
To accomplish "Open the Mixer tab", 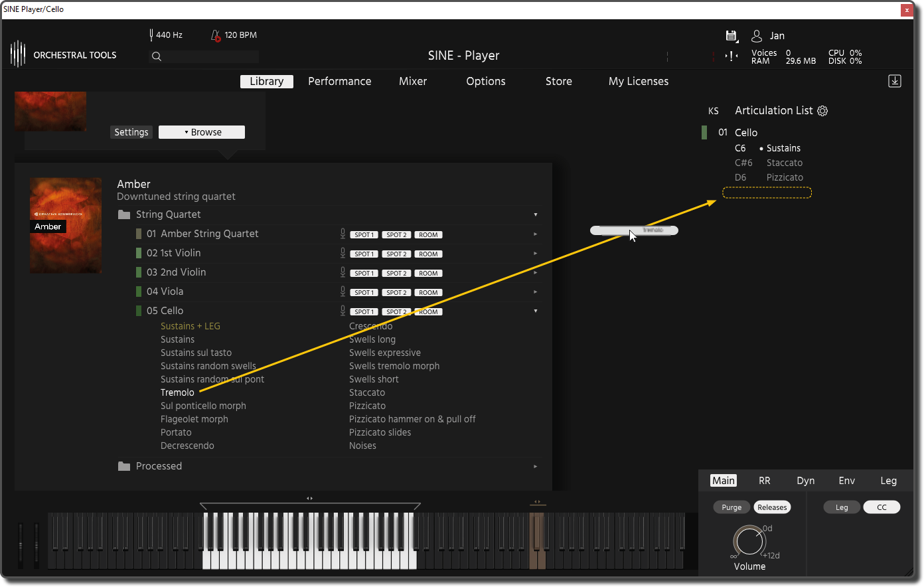I will tap(413, 81).
